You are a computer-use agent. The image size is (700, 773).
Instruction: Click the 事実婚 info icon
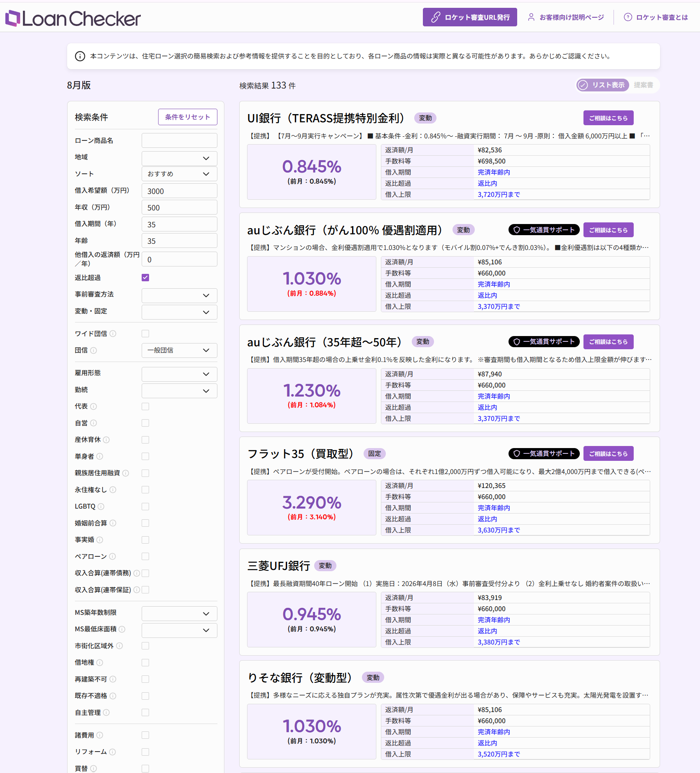[100, 540]
